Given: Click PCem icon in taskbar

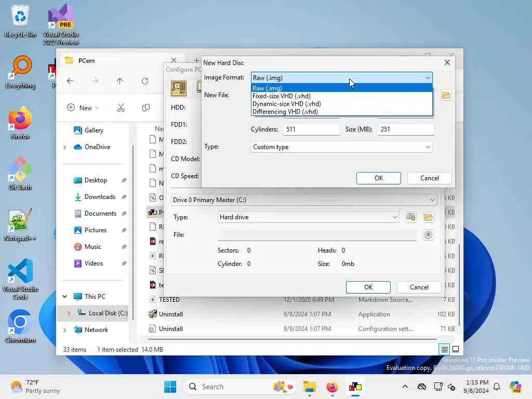Looking at the screenshot, I should tap(355, 387).
